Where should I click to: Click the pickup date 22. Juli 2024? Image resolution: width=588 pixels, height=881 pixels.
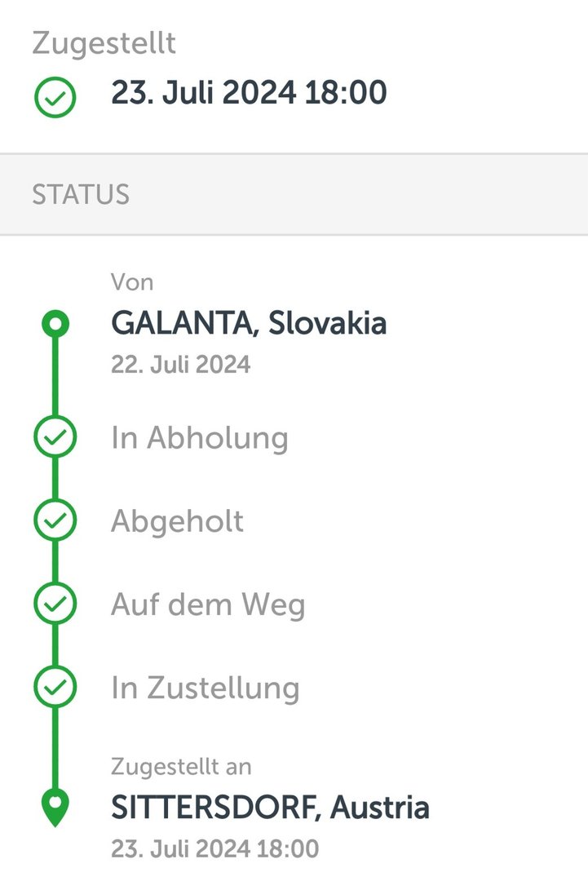pyautogui.click(x=180, y=364)
